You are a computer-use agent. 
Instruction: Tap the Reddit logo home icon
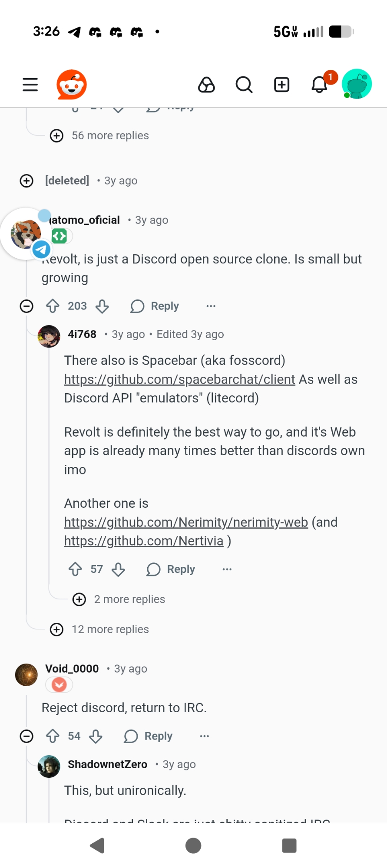coord(72,85)
